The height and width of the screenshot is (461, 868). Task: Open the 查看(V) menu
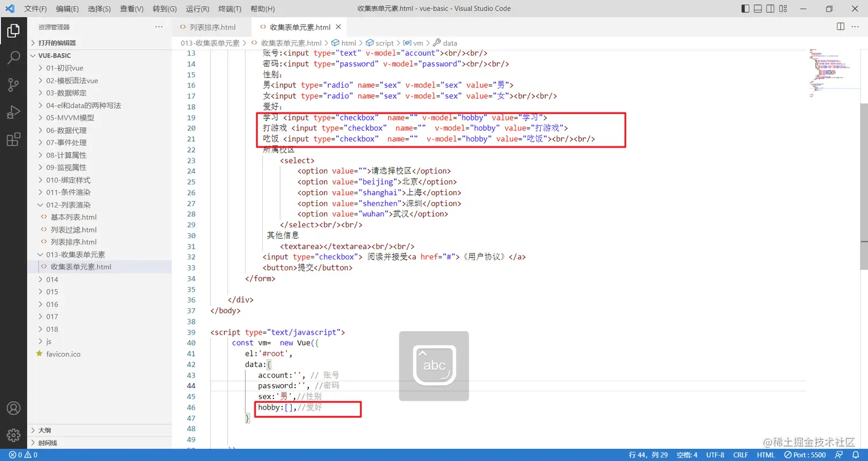[x=132, y=9]
